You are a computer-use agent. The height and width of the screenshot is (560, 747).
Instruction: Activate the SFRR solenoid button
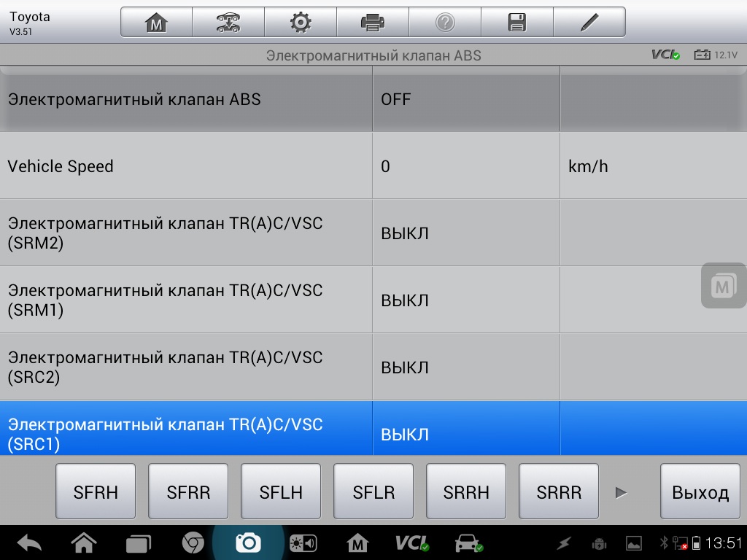coord(188,492)
